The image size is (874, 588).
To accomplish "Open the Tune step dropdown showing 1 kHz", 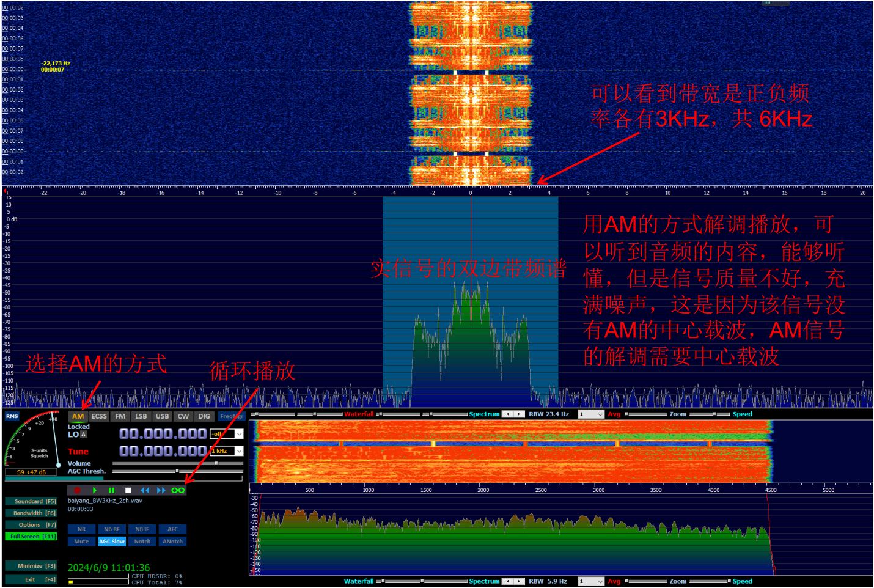I will pos(239,451).
